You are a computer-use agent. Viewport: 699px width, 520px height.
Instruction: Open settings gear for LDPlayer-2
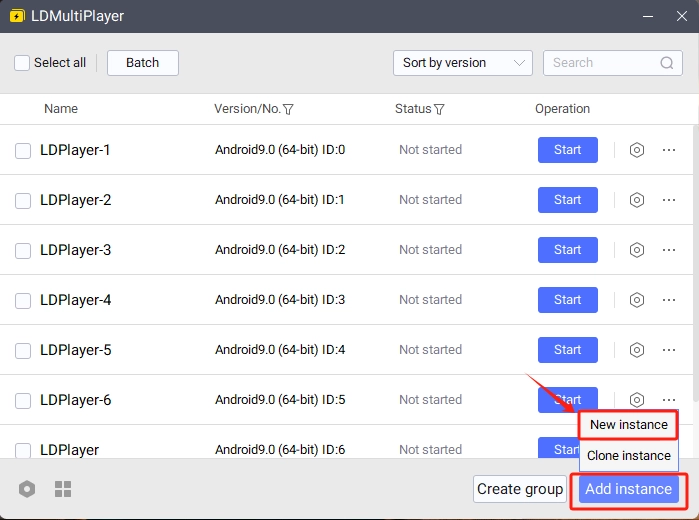point(637,200)
